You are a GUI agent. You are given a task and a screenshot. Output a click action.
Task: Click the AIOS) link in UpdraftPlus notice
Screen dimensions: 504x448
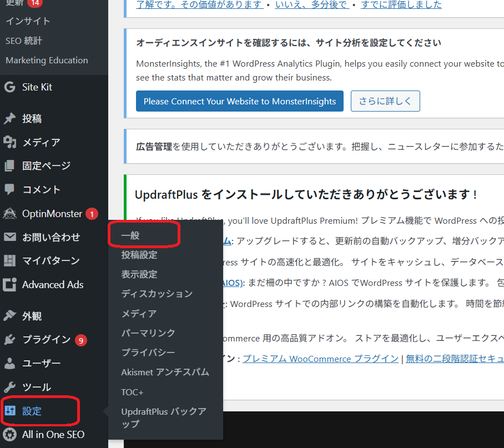pyautogui.click(x=233, y=283)
